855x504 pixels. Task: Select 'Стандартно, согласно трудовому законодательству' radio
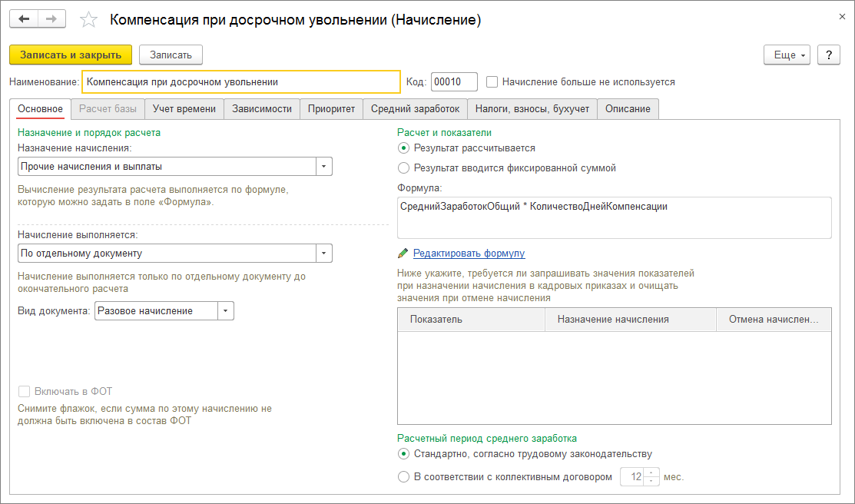point(404,454)
